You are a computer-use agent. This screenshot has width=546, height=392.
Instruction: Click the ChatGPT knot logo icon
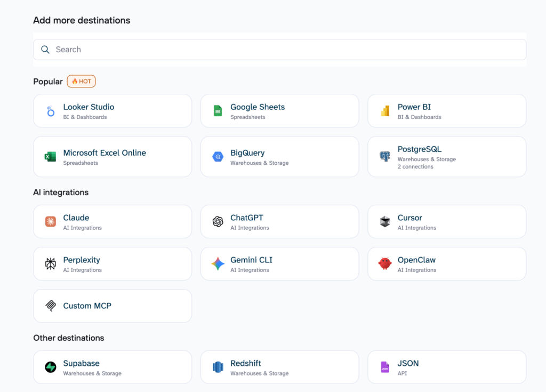point(218,222)
